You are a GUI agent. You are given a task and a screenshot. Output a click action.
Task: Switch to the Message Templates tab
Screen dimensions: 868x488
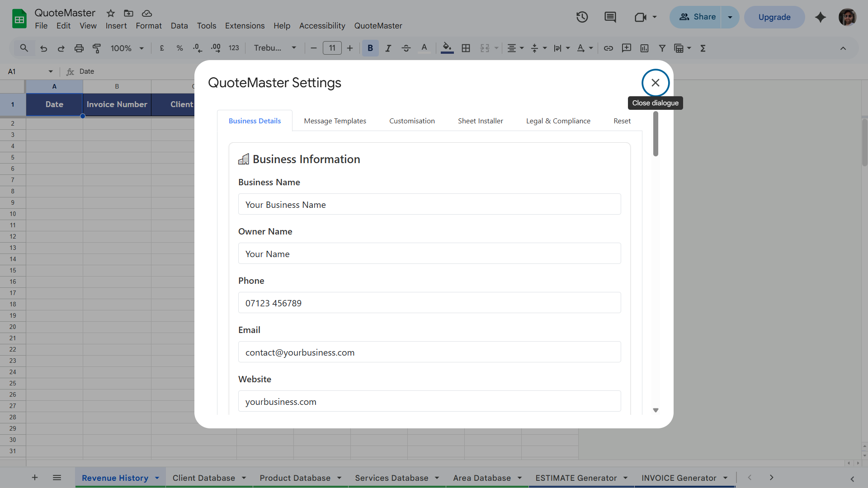click(x=335, y=121)
